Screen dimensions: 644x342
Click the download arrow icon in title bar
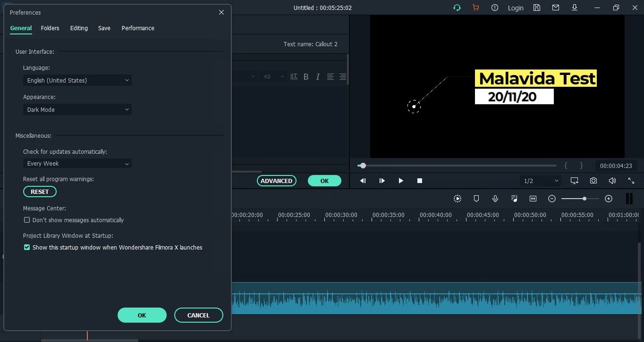(575, 8)
